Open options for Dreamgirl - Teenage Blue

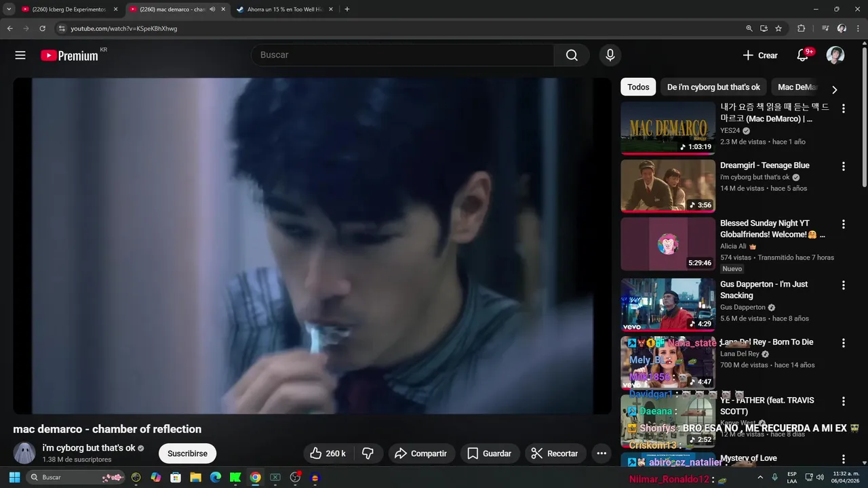click(x=844, y=166)
